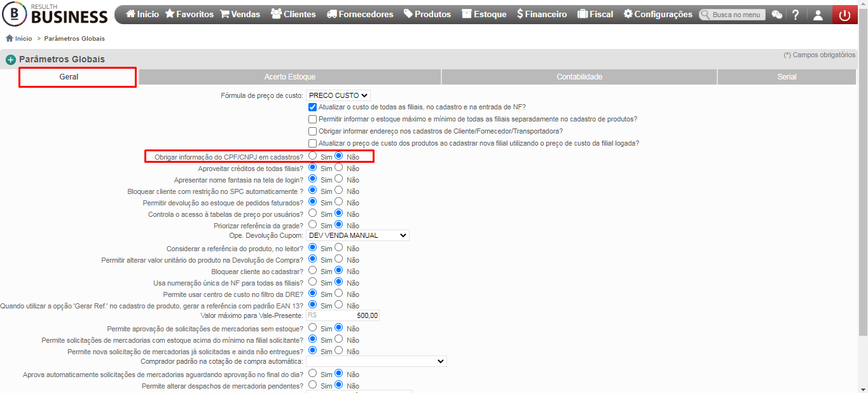This screenshot has width=868, height=393.
Task: Uncheck 'Atualizar o custo de todas as filiais'
Action: [x=312, y=107]
